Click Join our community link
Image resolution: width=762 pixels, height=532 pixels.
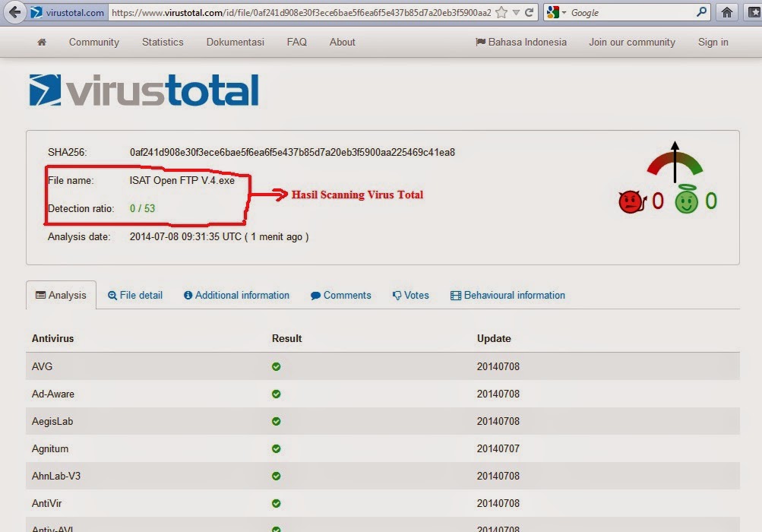[632, 43]
